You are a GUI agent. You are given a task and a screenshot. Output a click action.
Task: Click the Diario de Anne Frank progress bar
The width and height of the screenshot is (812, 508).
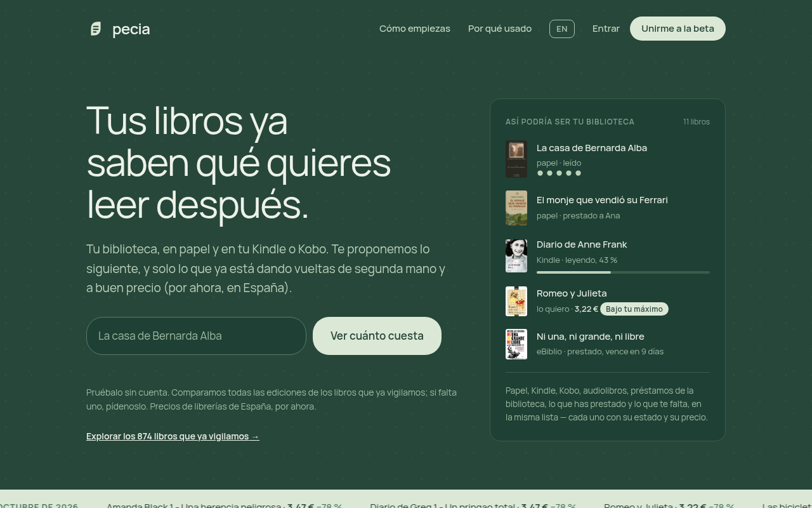[x=623, y=272]
